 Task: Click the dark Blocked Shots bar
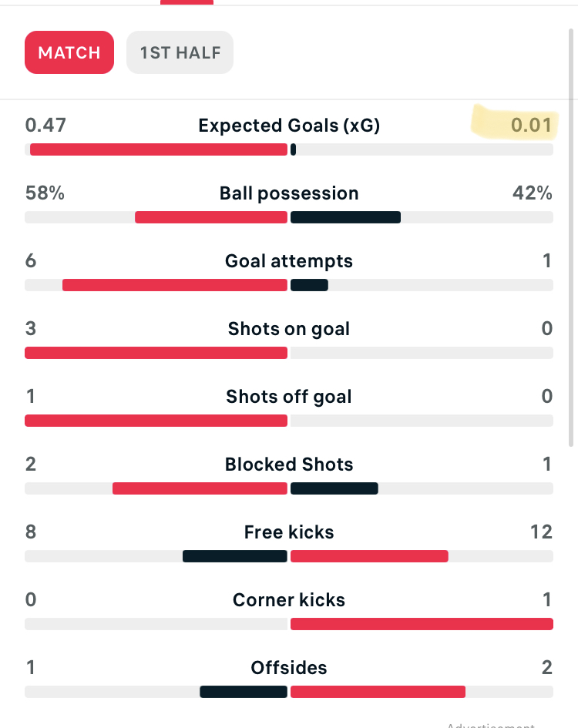tap(334, 488)
